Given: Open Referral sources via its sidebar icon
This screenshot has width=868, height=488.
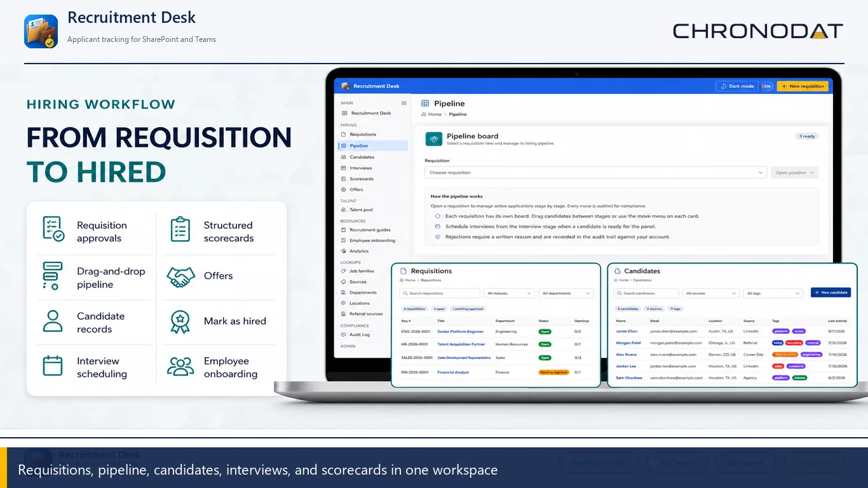Looking at the screenshot, I should point(344,314).
